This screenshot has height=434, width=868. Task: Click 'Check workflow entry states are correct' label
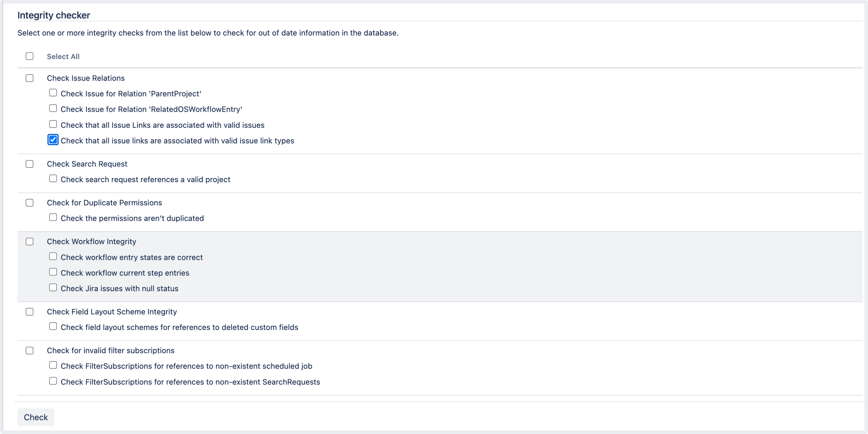click(x=132, y=257)
